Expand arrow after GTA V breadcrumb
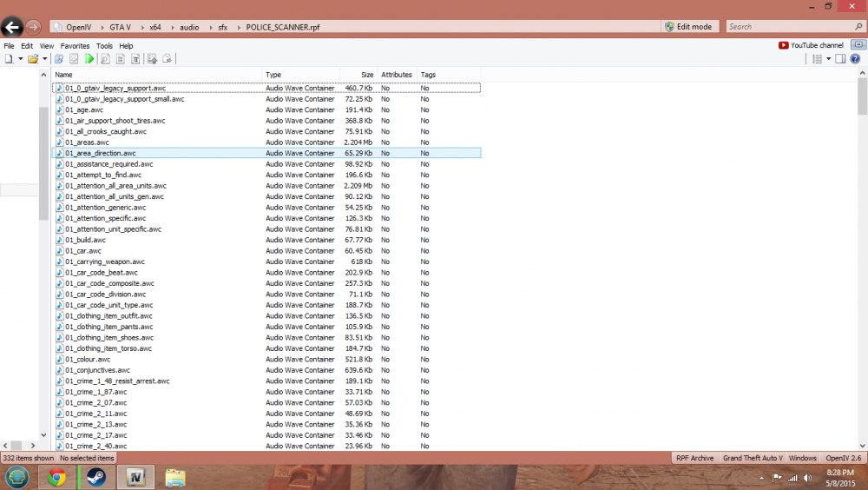 [x=142, y=27]
